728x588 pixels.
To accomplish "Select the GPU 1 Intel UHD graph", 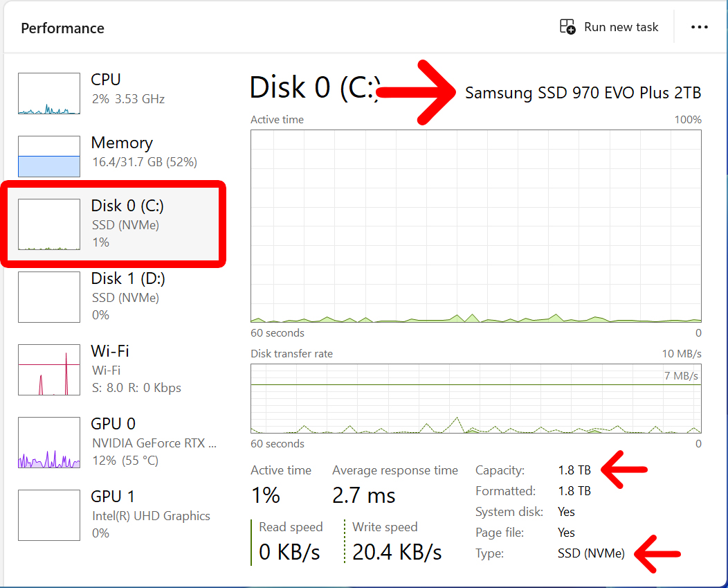I will coord(48,515).
